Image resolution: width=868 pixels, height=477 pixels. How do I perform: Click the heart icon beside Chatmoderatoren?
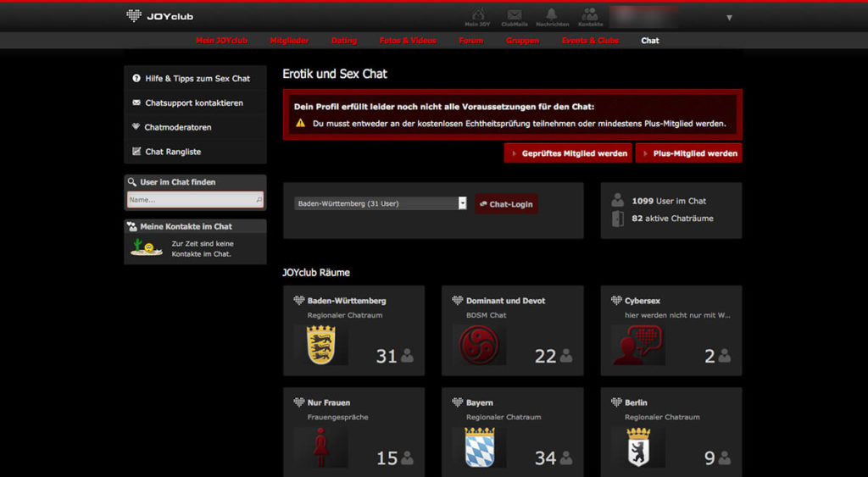[136, 127]
